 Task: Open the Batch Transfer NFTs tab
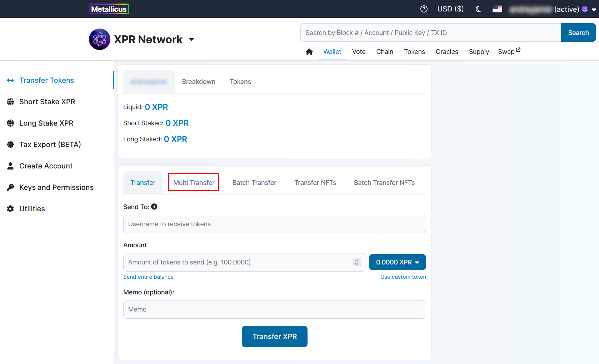coord(384,183)
